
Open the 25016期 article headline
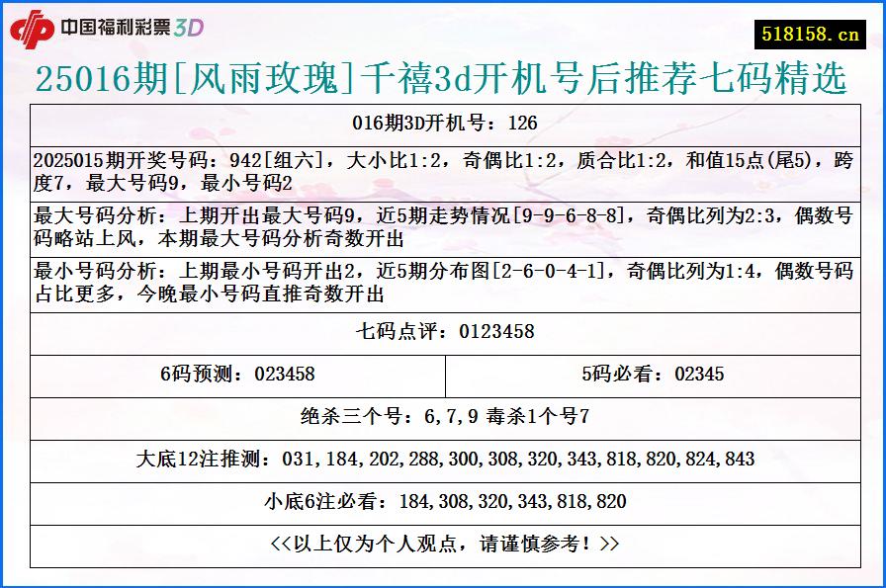tap(443, 76)
